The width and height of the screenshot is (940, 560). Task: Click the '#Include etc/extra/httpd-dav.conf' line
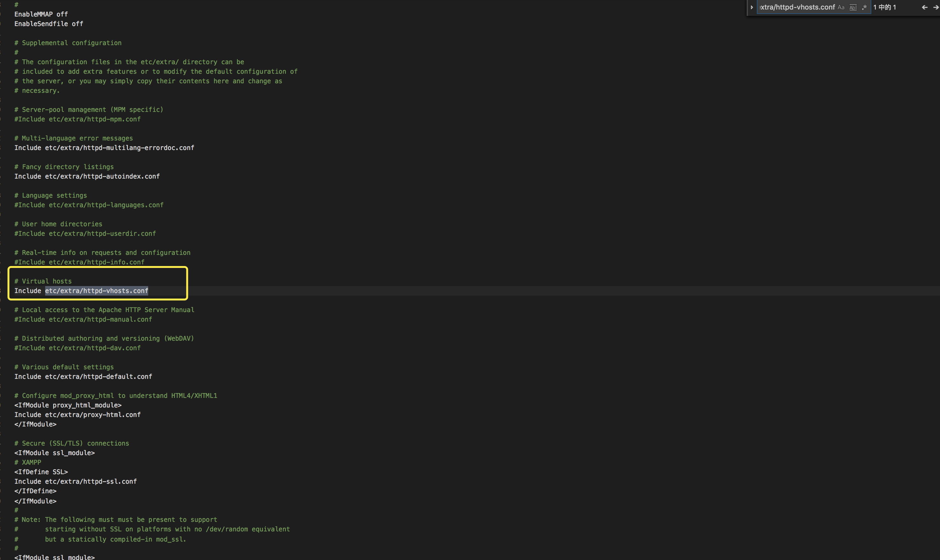click(77, 348)
